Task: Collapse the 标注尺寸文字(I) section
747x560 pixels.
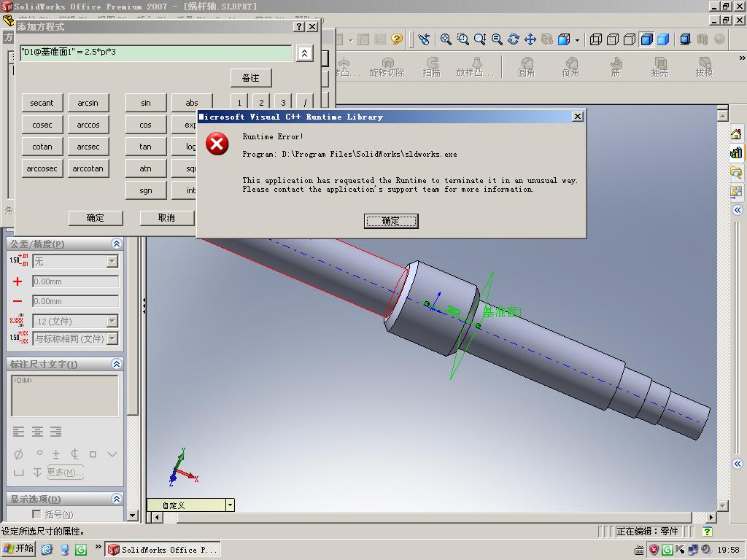Action: [x=116, y=364]
